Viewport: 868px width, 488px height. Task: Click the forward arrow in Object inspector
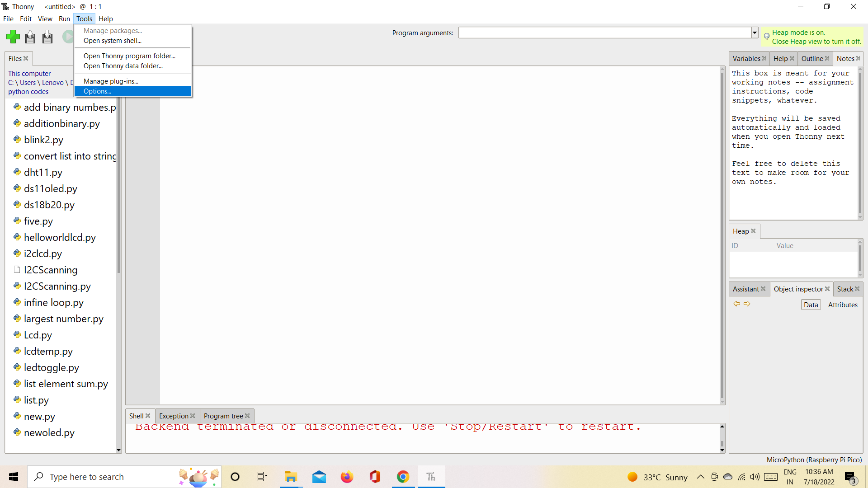[747, 304]
